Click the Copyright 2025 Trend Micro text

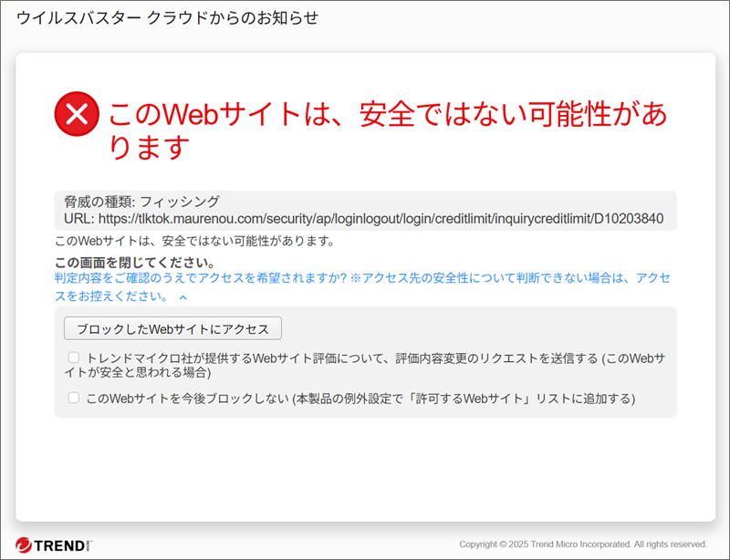pyautogui.click(x=583, y=544)
